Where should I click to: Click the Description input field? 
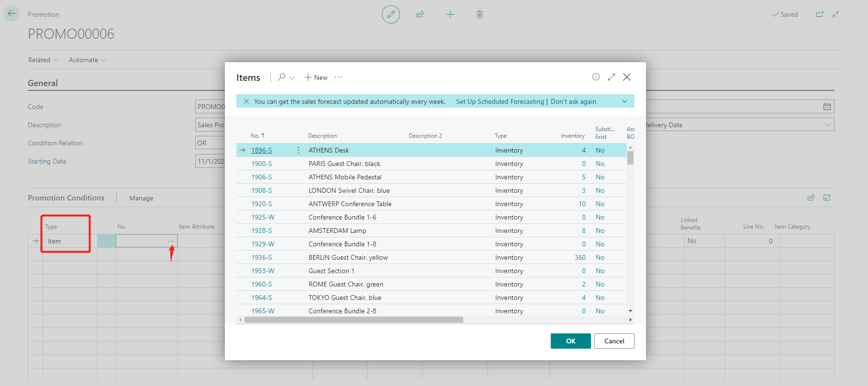[210, 125]
